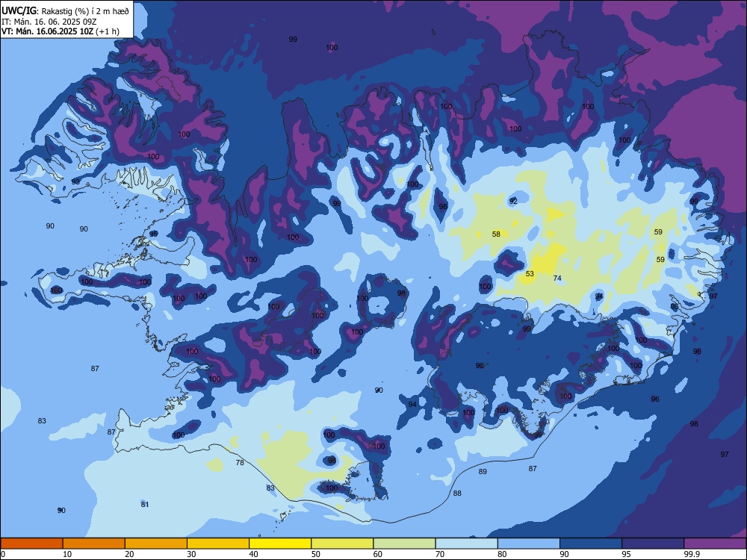The width and height of the screenshot is (747, 560).
Task: Select the medium blue 90-95 legend swatch
Action: (591, 544)
